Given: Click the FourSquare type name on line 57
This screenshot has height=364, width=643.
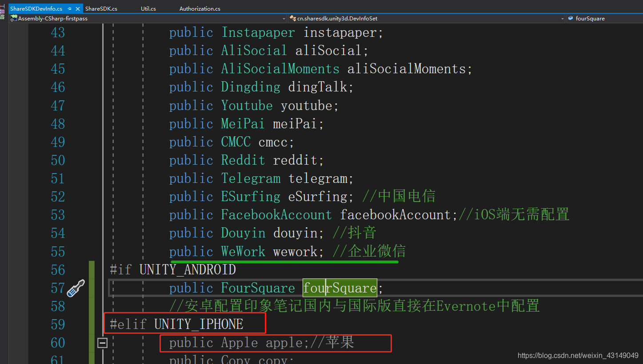Looking at the screenshot, I should (258, 288).
